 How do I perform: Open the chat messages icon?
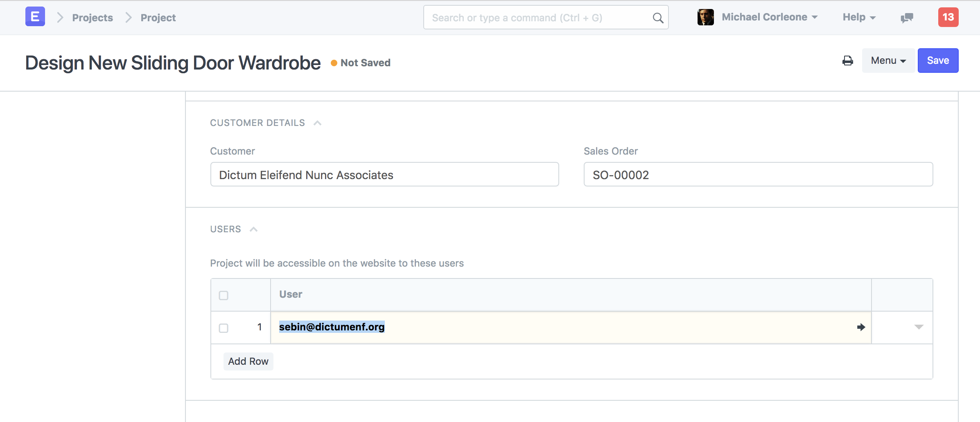(907, 18)
